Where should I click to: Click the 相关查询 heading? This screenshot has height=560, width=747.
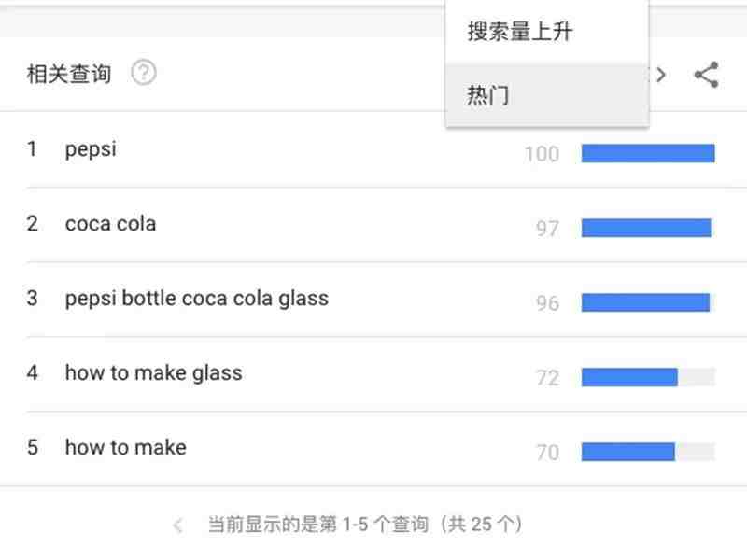pyautogui.click(x=69, y=74)
